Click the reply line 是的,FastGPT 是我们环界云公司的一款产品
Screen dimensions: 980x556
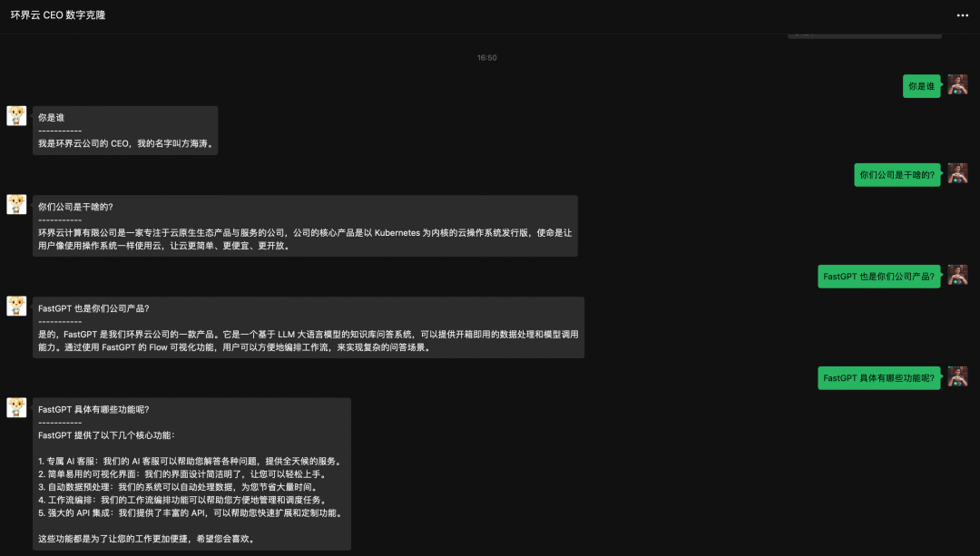pos(309,334)
